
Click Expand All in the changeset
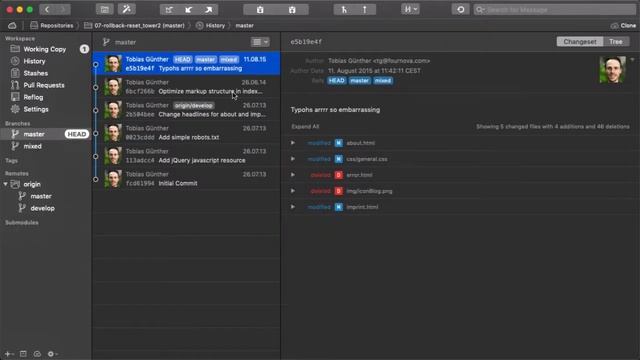[x=305, y=127]
